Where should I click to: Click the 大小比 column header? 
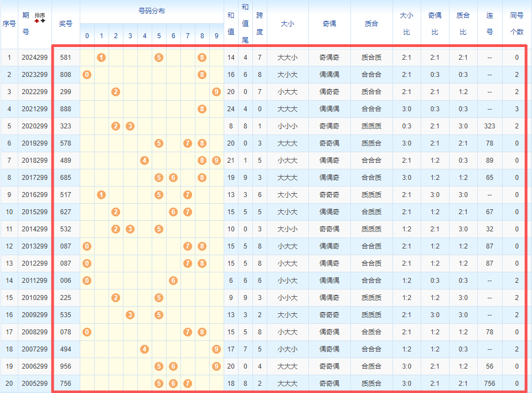pyautogui.click(x=406, y=24)
